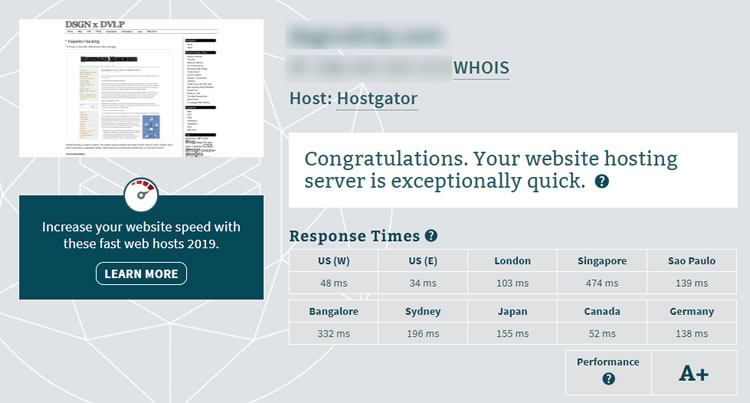Open the WHOIS link

[481, 68]
